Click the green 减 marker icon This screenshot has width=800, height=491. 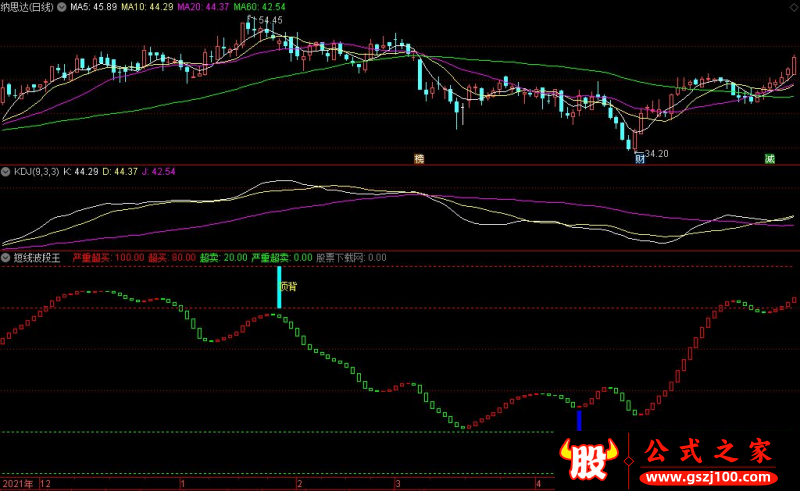pyautogui.click(x=770, y=159)
